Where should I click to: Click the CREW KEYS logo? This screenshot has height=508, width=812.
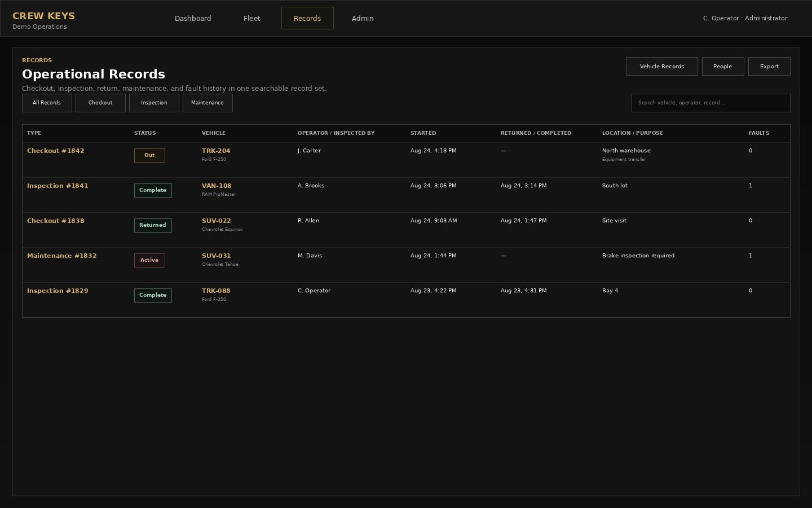pyautogui.click(x=43, y=16)
